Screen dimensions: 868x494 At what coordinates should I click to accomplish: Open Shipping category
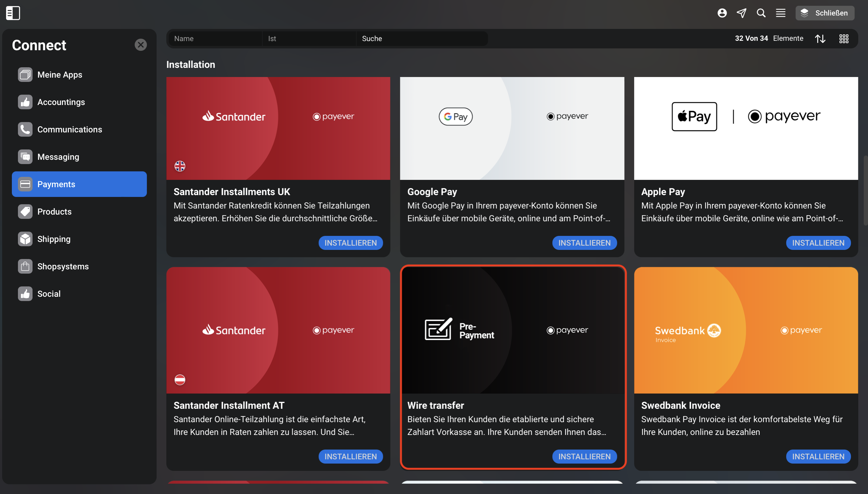79,239
